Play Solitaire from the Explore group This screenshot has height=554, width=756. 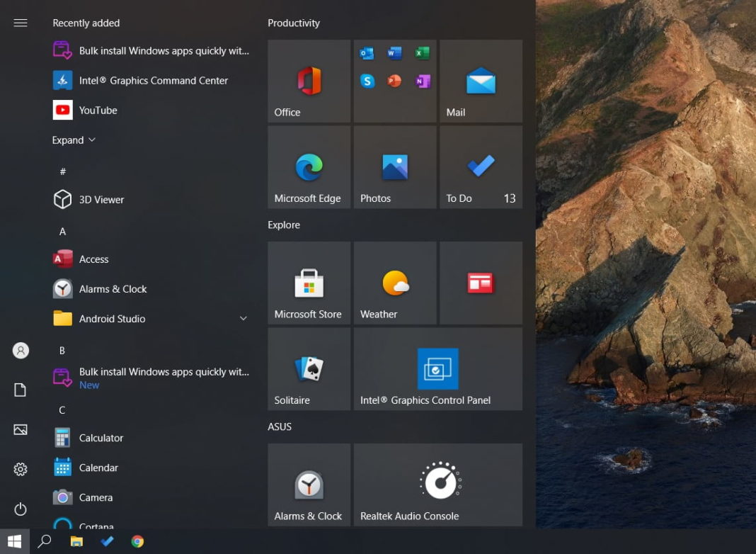click(309, 368)
